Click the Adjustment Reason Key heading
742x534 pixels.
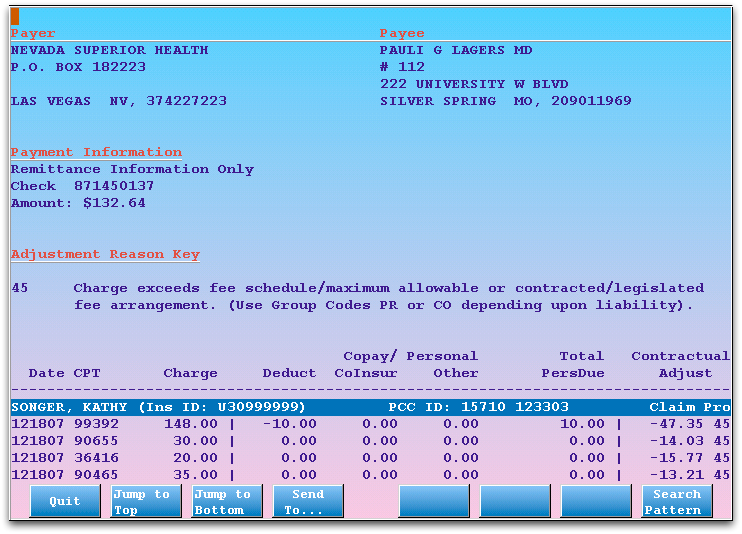tap(105, 254)
